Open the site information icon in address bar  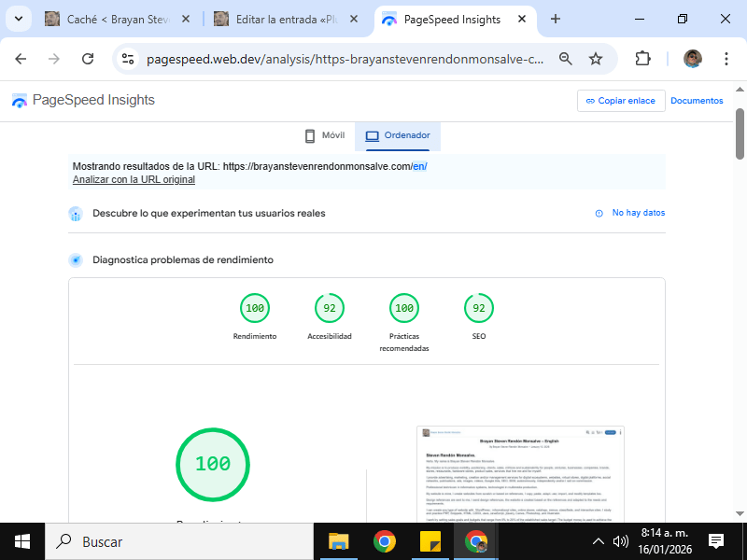pos(129,59)
